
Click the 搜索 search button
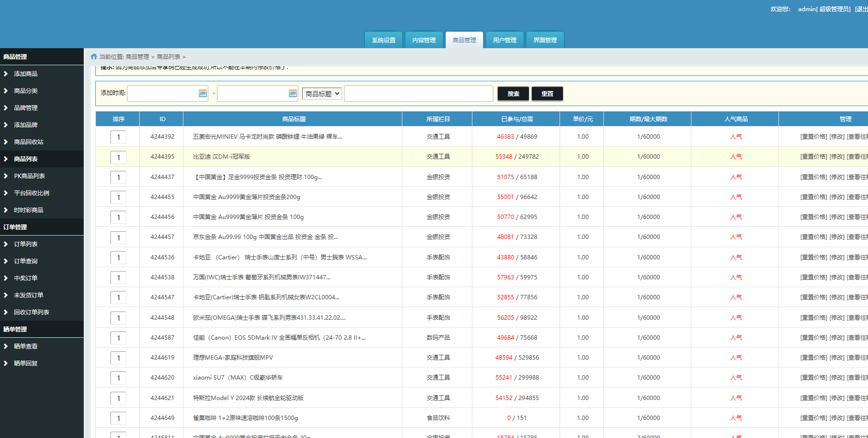click(x=513, y=94)
